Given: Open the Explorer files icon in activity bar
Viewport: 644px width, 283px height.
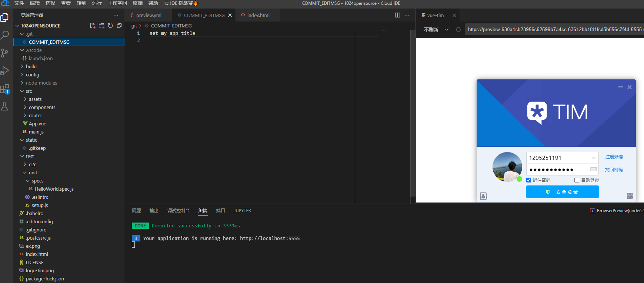Looking at the screenshot, I should [5, 17].
